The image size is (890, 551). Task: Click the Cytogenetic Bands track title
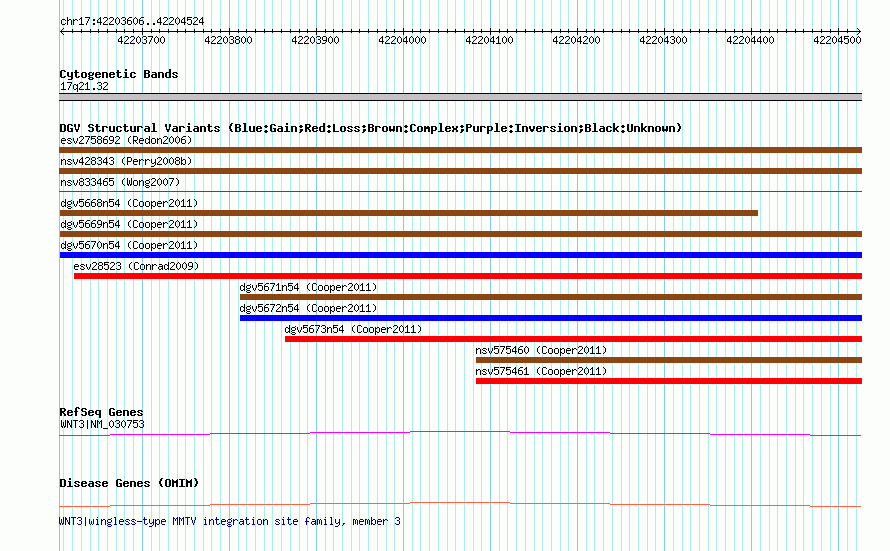click(119, 74)
